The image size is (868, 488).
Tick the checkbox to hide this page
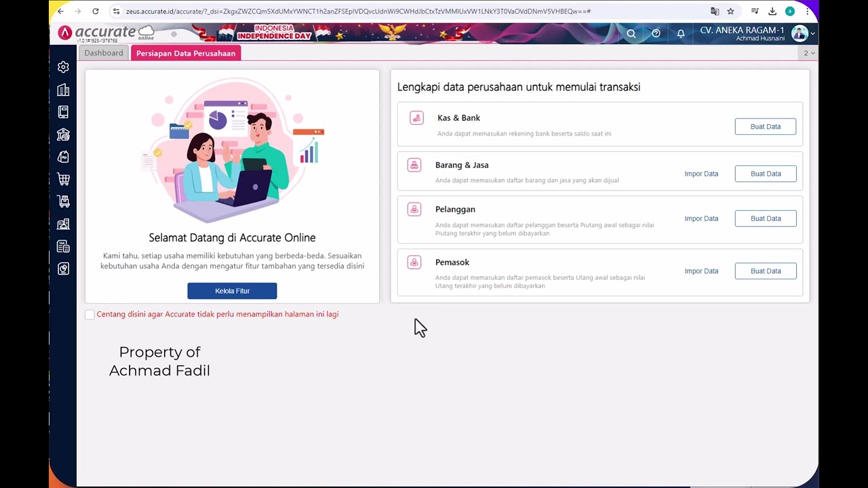[90, 314]
